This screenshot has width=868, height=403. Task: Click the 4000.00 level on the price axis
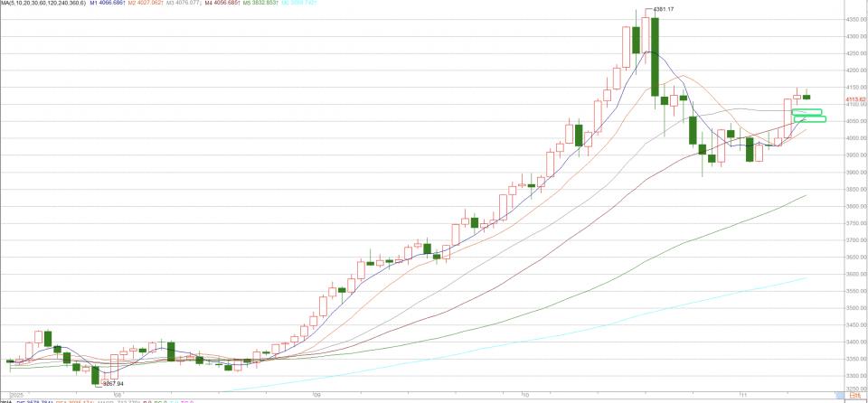[855, 138]
